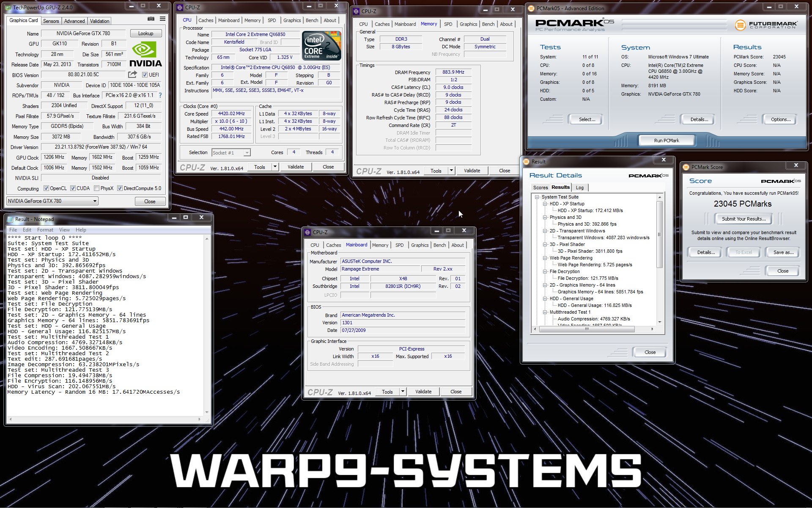Open Tools dropdown arrow in CPU tab window
Screen dimensions: 812x508
tap(275, 167)
